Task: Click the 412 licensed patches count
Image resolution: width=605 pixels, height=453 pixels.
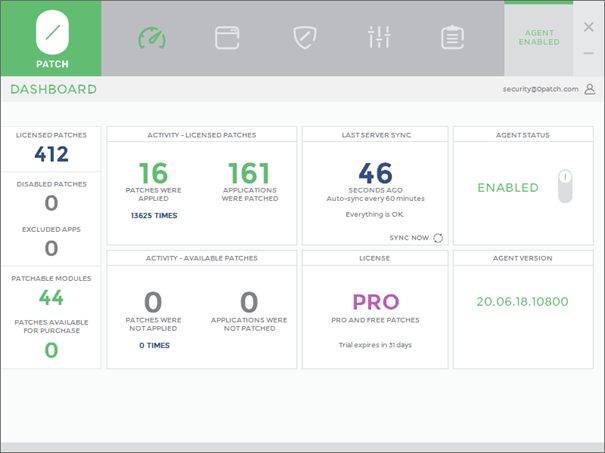Action: (51, 154)
